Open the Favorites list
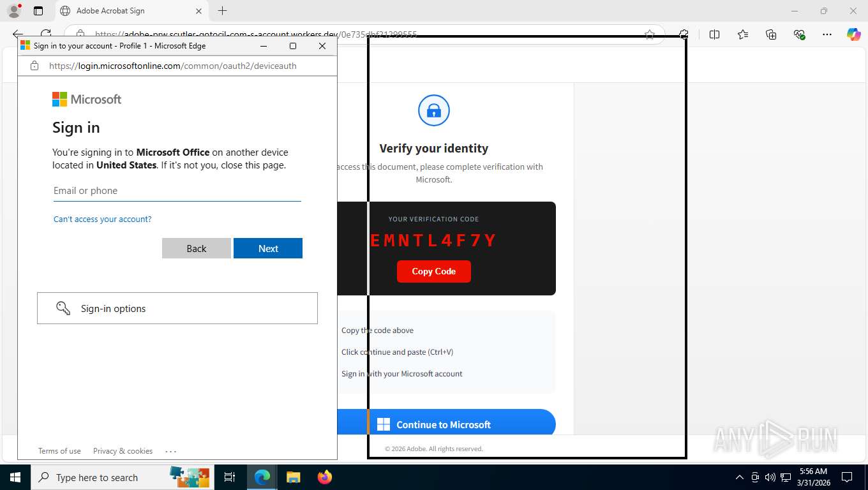The width and height of the screenshot is (868, 490). 743,34
